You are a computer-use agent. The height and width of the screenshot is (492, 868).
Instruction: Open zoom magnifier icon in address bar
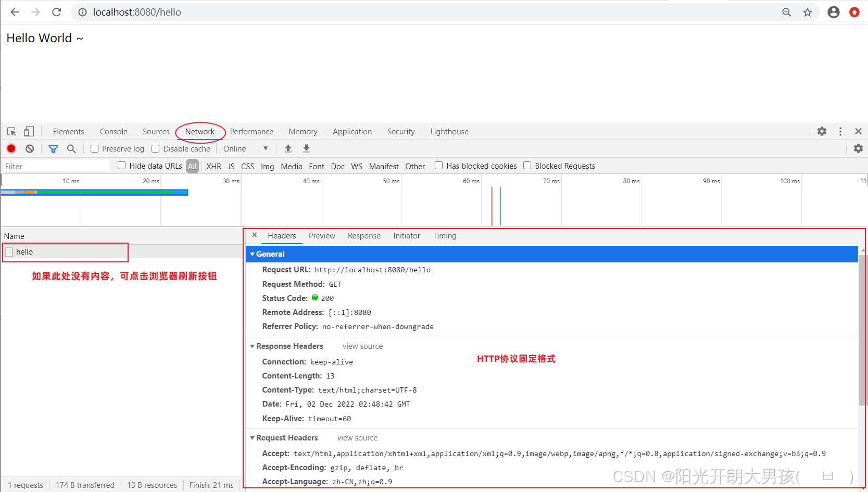pos(787,12)
